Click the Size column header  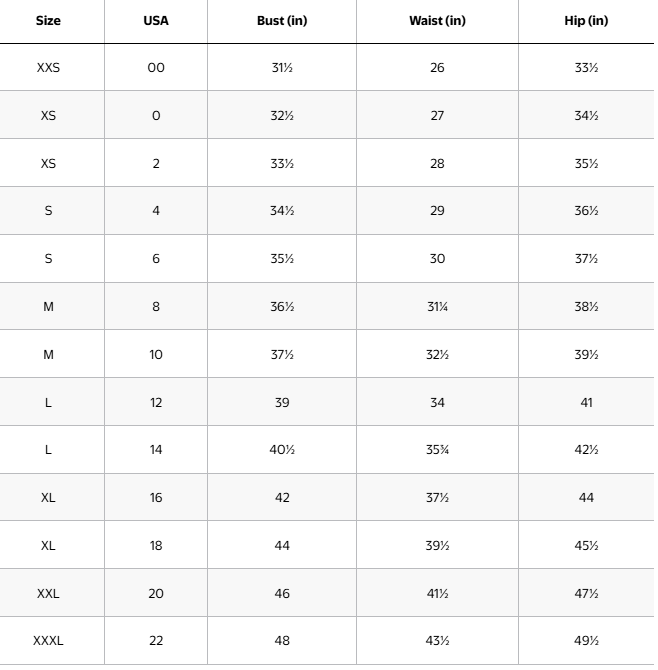coord(48,21)
